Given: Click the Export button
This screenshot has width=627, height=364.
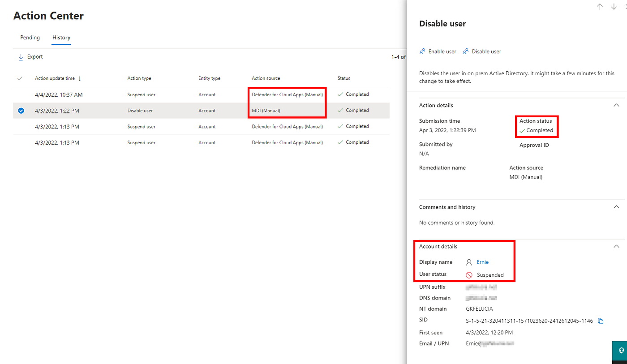Looking at the screenshot, I should pyautogui.click(x=30, y=57).
